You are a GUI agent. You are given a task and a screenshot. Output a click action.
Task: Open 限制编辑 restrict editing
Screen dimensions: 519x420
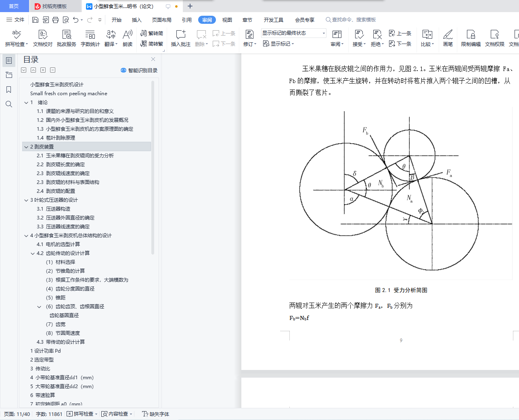pyautogui.click(x=471, y=38)
